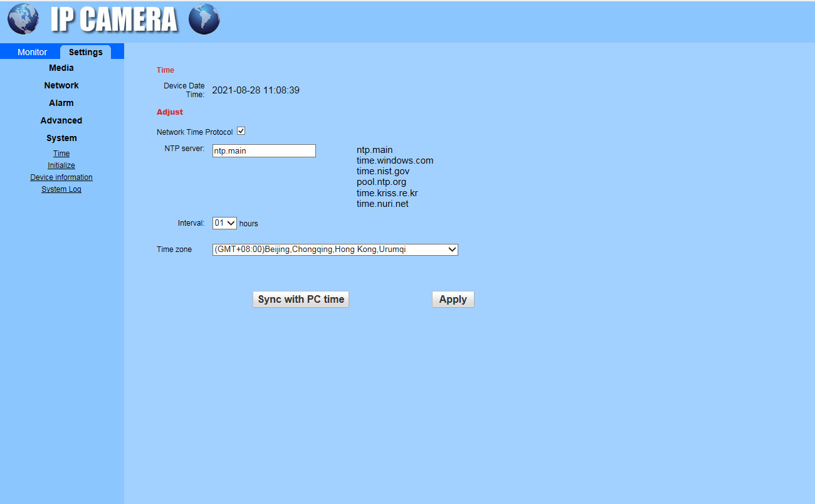815x504 pixels.
Task: Click the IP CAMERA title logo
Action: 114,19
